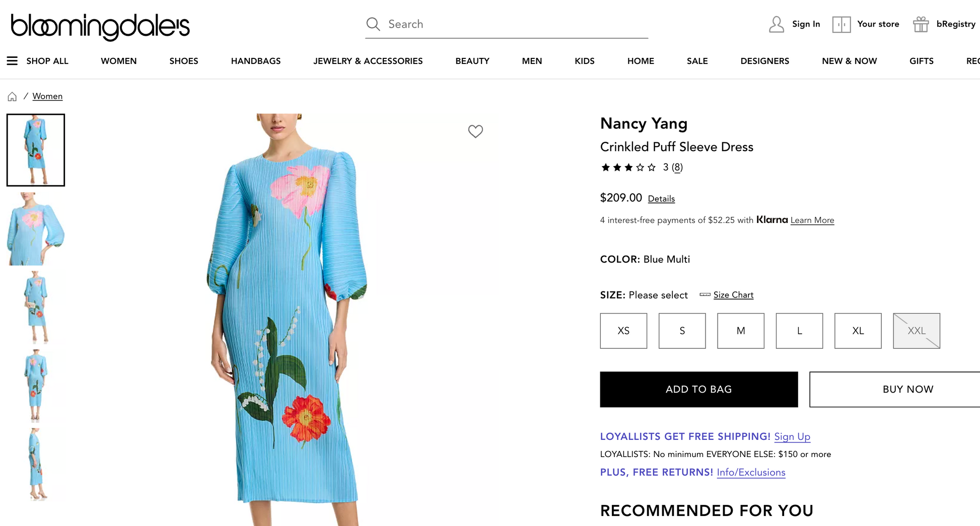Screen dimensions: 980x526
Task: Show the second dress thumbnail image
Action: [35, 229]
